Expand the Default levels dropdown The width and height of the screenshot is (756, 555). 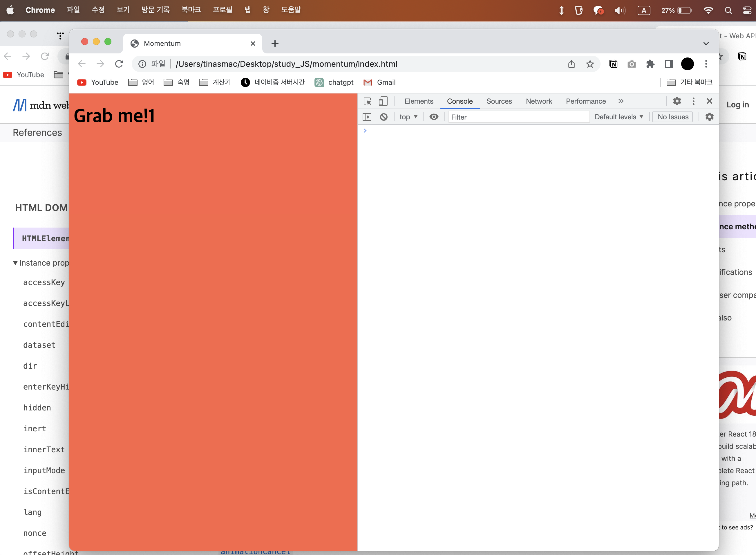[x=619, y=117]
